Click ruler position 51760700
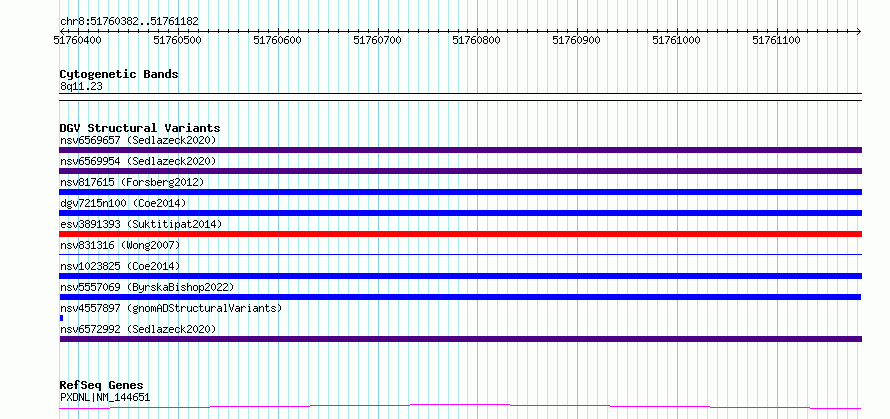The image size is (890, 419). tap(377, 40)
